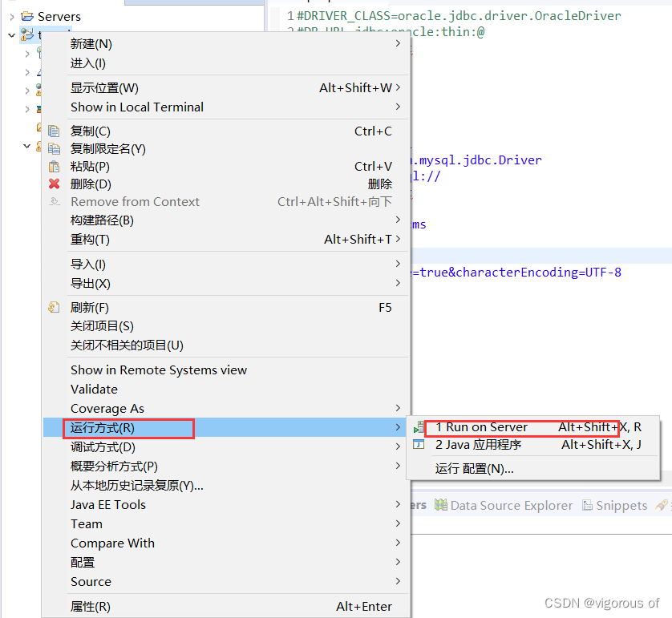Expand the Servers tree node

(x=11, y=17)
